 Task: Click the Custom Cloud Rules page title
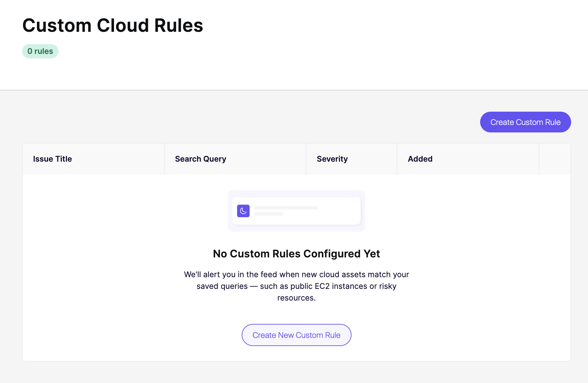tap(113, 25)
